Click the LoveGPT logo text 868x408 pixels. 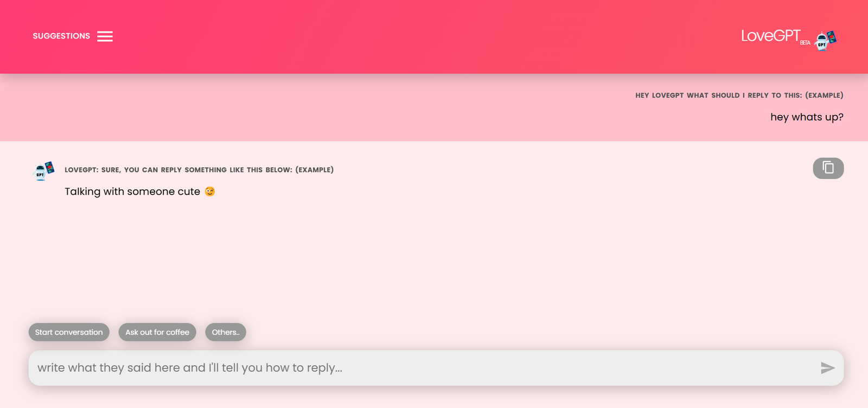[770, 36]
